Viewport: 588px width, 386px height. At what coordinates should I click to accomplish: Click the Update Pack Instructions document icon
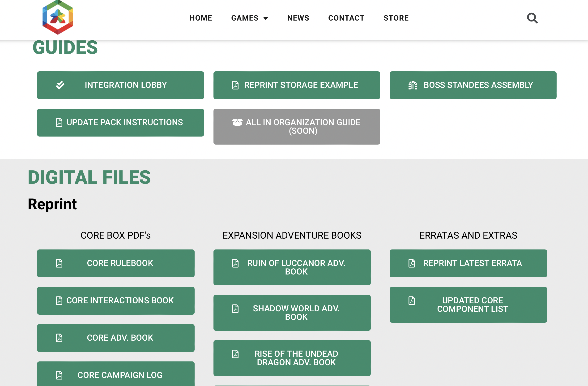point(60,122)
